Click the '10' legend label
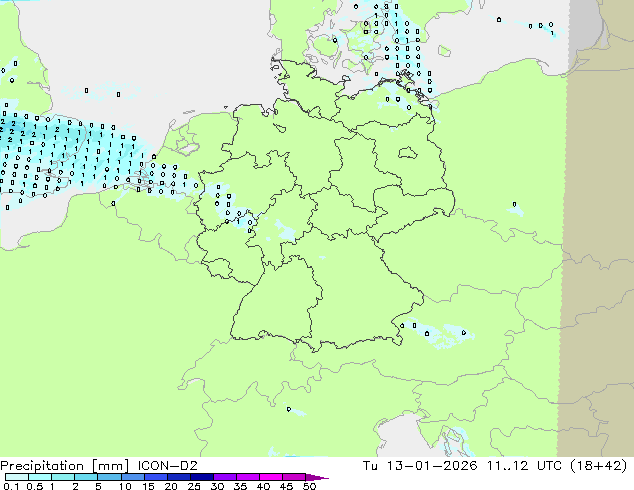634x490 pixels. click(x=125, y=486)
